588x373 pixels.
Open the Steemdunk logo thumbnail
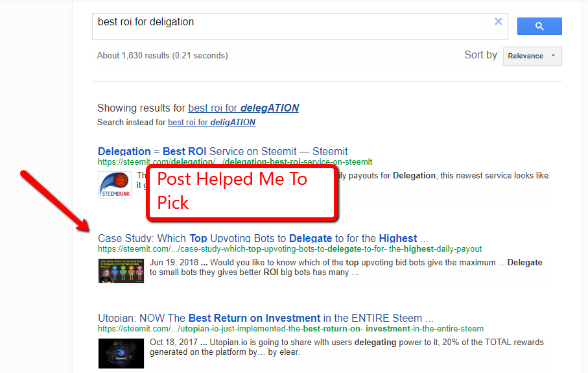(x=115, y=185)
